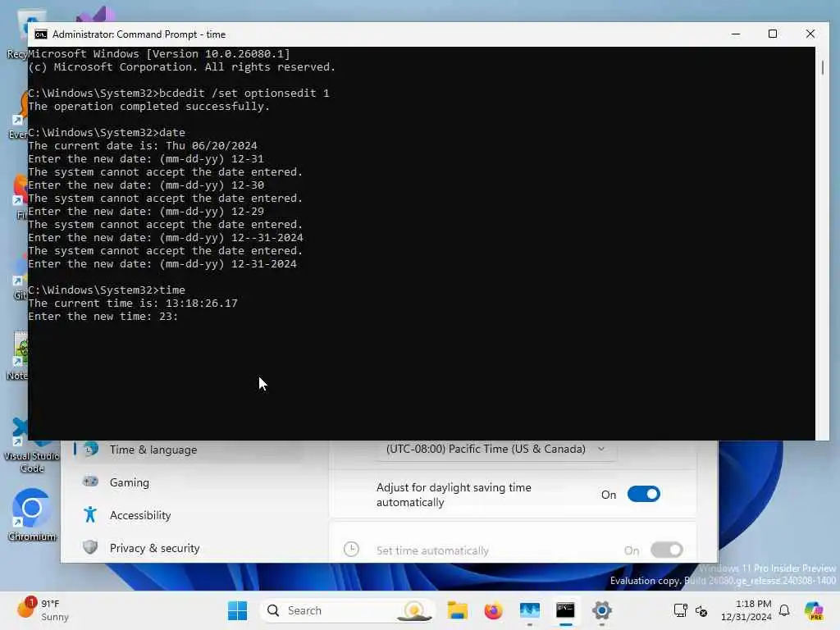Minimize the Command Prompt window

pos(736,34)
